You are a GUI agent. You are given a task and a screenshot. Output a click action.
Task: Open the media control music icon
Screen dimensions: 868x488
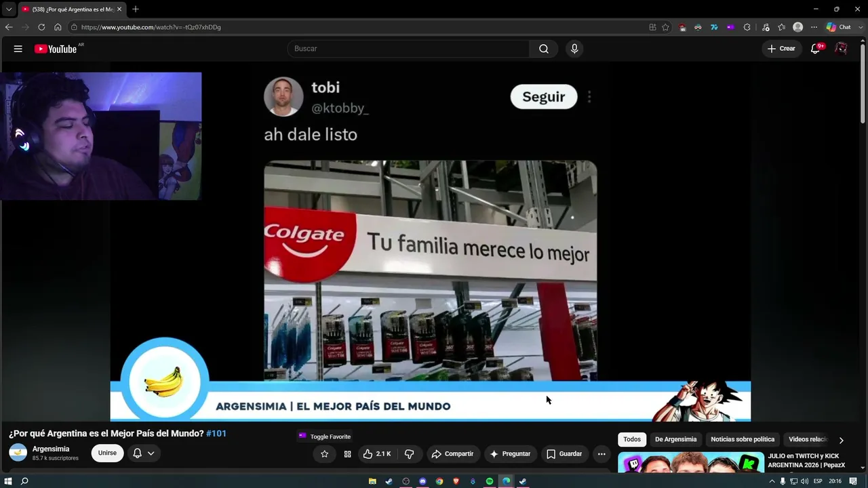pos(766,27)
